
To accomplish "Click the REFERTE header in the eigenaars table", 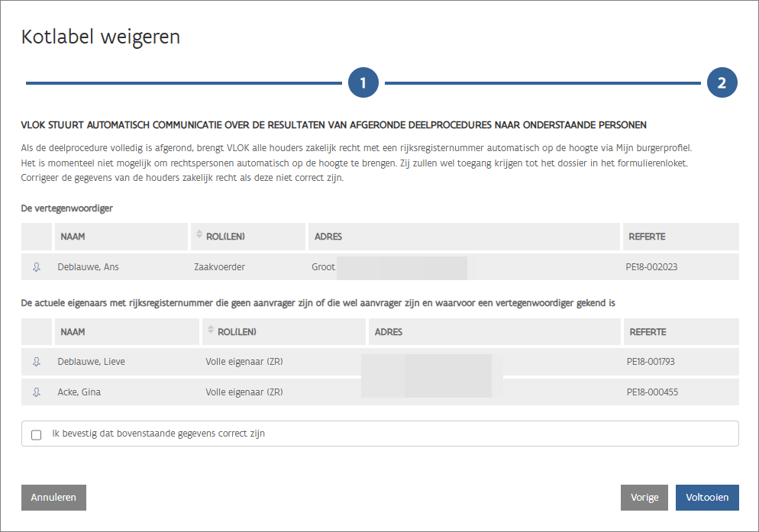I will 646,332.
